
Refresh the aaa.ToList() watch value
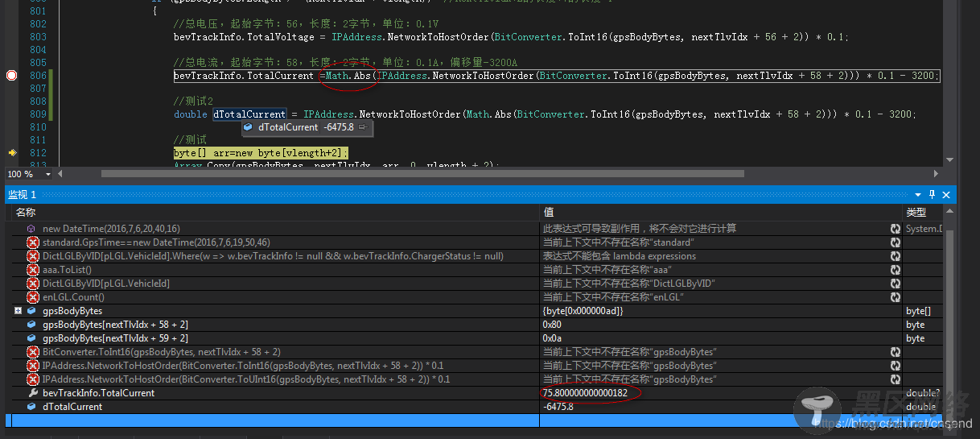(896, 270)
